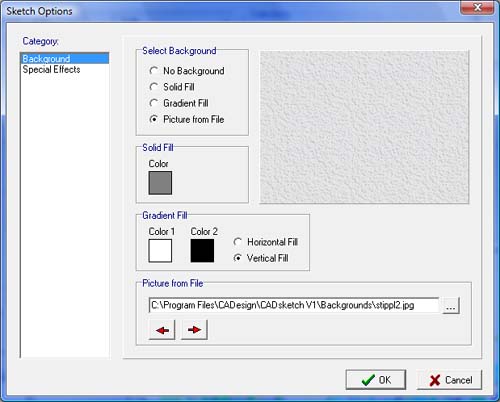Image resolution: width=500 pixels, height=402 pixels.
Task: Click the red X Cancel button
Action: pyautogui.click(x=449, y=380)
